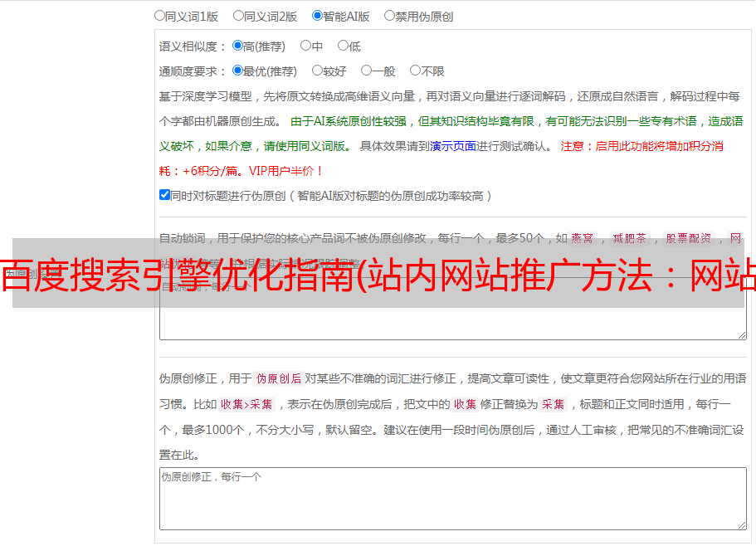Toggle the 同时对标题进行伪原创 checkbox
The height and width of the screenshot is (546, 756).
coord(164,195)
